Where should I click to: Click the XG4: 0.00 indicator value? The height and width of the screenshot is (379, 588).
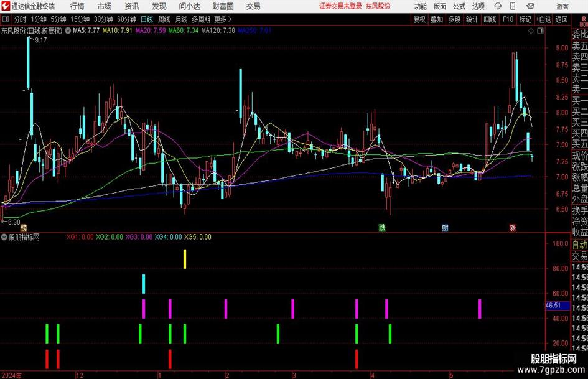tap(169, 237)
